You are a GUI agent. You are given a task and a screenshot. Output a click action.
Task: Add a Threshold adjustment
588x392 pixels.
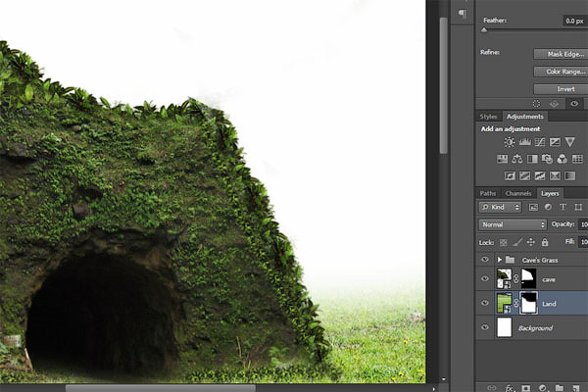click(540, 175)
